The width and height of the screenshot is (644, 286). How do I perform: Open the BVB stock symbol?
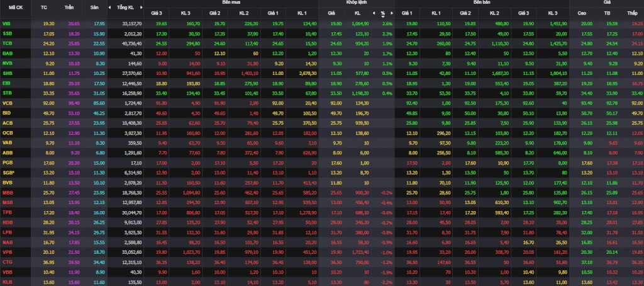point(7,182)
